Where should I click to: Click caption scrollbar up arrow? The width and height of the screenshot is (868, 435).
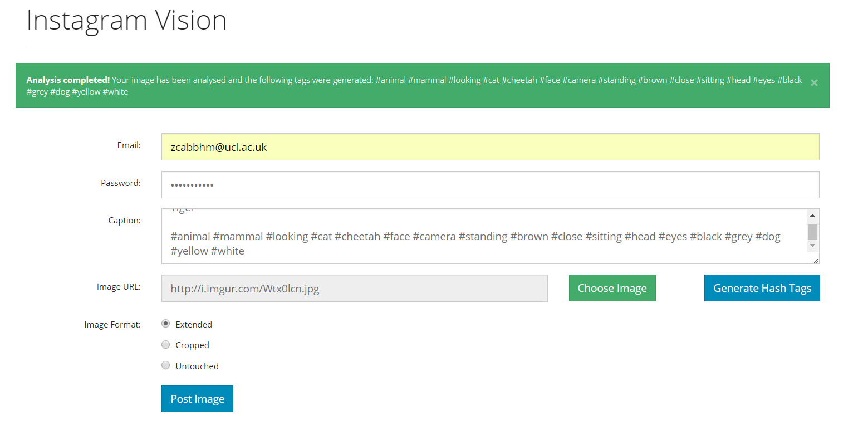pos(812,216)
